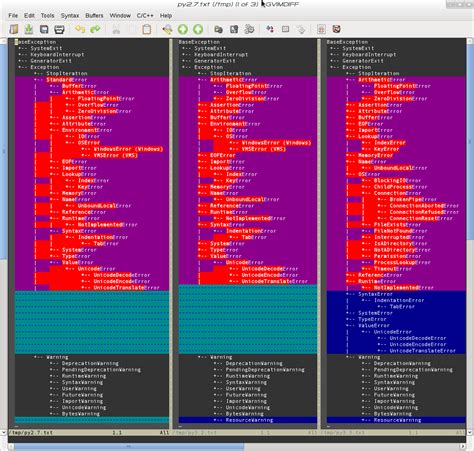Click BaseException in the right pane

click(347, 42)
